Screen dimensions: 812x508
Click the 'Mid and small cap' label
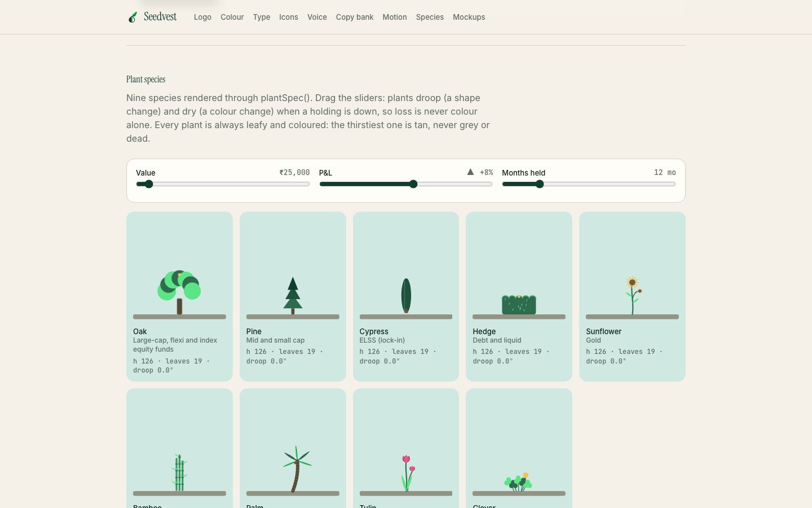275,340
